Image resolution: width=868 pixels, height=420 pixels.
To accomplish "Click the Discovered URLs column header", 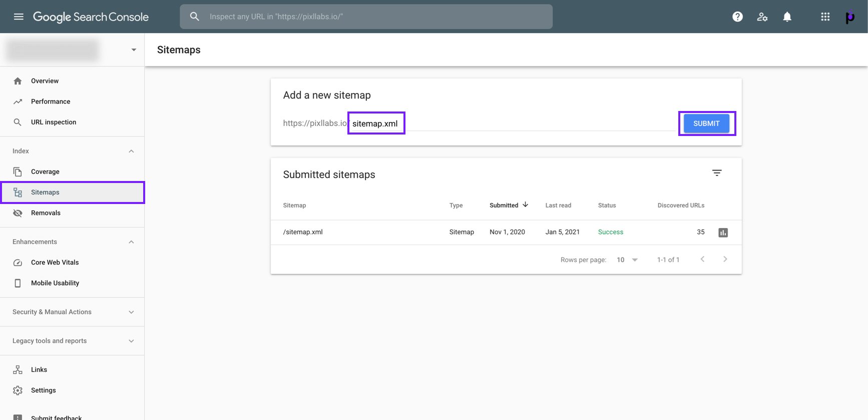I will [x=681, y=205].
